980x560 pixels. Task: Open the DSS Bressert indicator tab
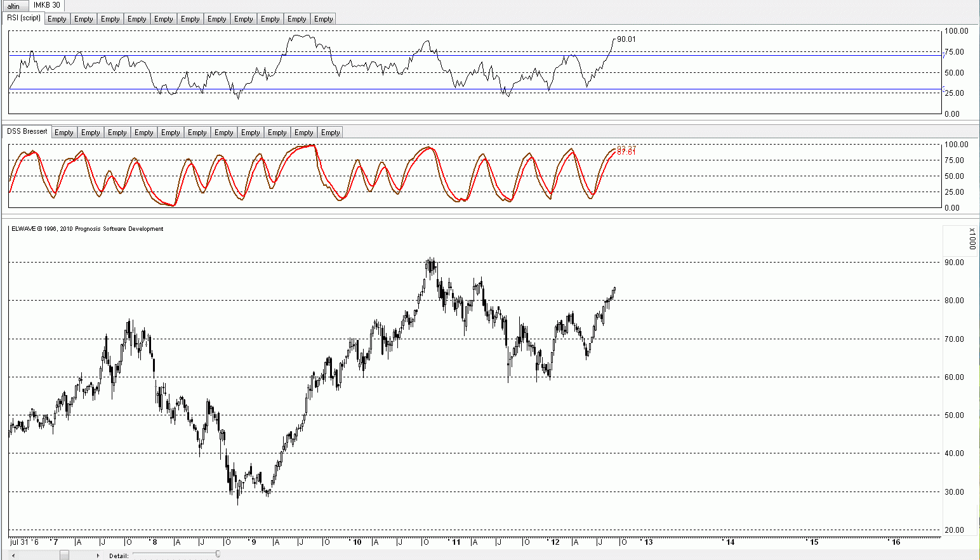tap(27, 131)
